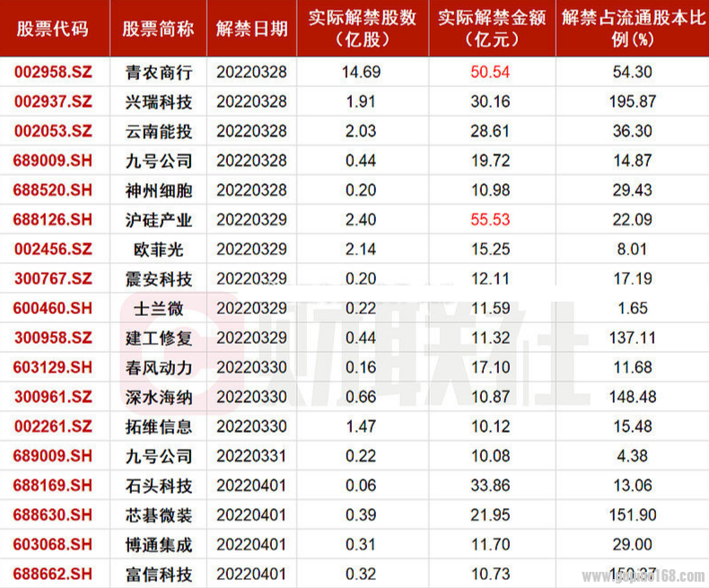Image resolution: width=709 pixels, height=588 pixels.
Task: Click stock name 沪硅产业
Action: [x=159, y=220]
